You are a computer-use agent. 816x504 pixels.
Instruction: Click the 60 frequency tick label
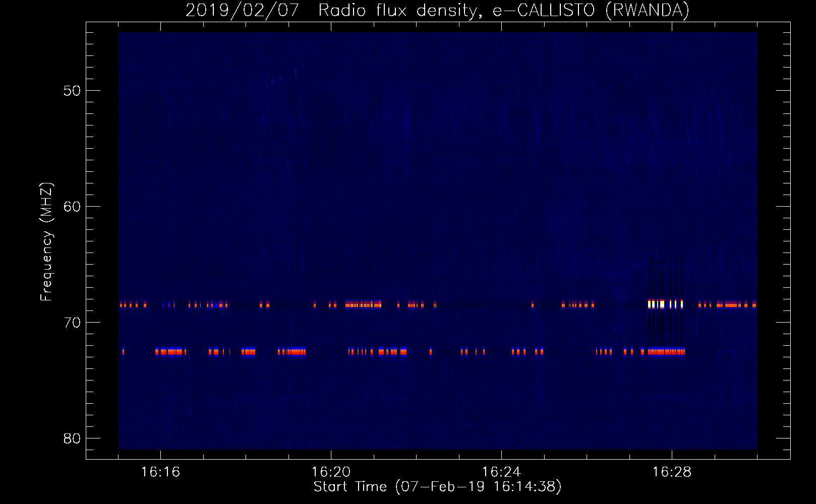(x=72, y=207)
